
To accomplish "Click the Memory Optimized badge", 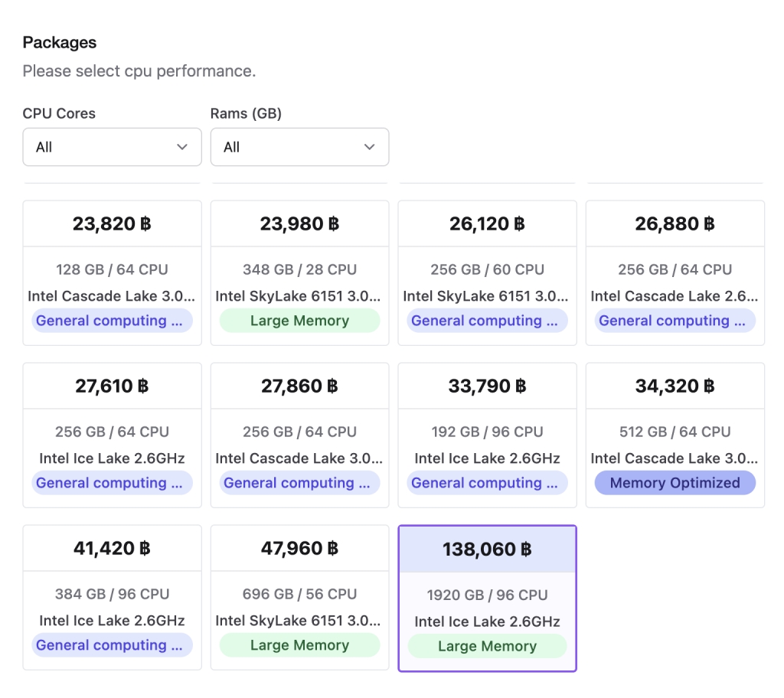I will 675,483.
